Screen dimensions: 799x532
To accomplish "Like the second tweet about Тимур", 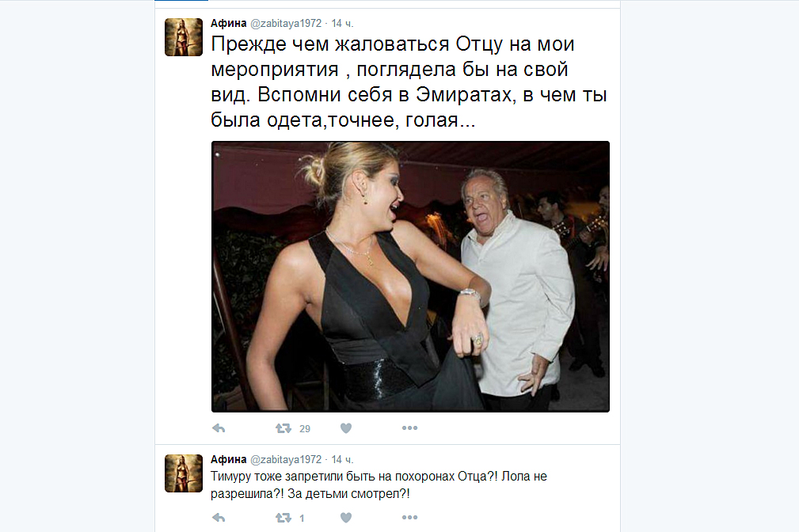I will pyautogui.click(x=346, y=518).
